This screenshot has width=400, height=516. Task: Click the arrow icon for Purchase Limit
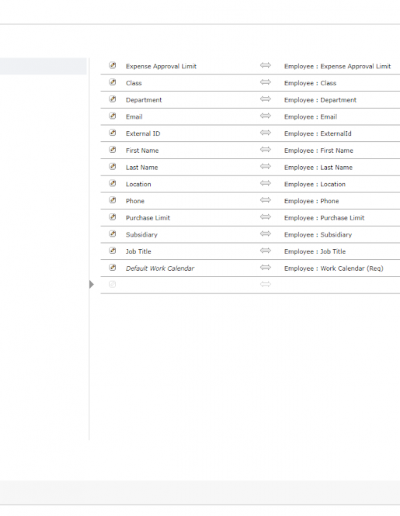(x=265, y=217)
